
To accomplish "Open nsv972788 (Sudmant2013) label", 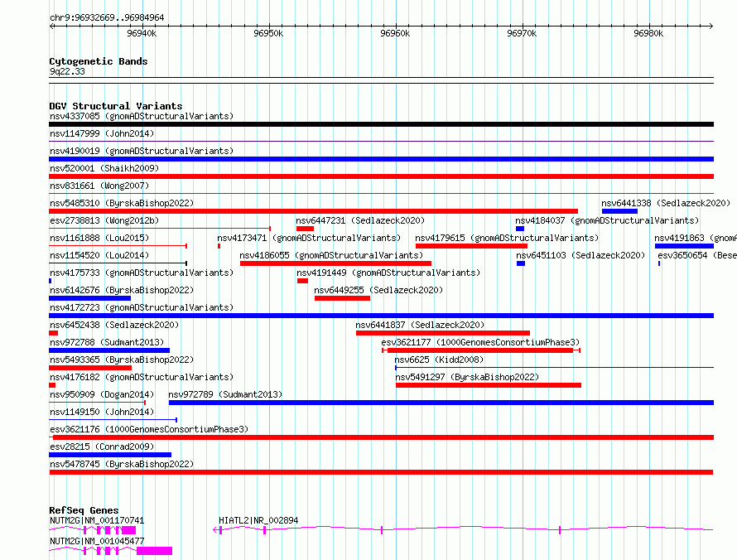I will coord(107,342).
